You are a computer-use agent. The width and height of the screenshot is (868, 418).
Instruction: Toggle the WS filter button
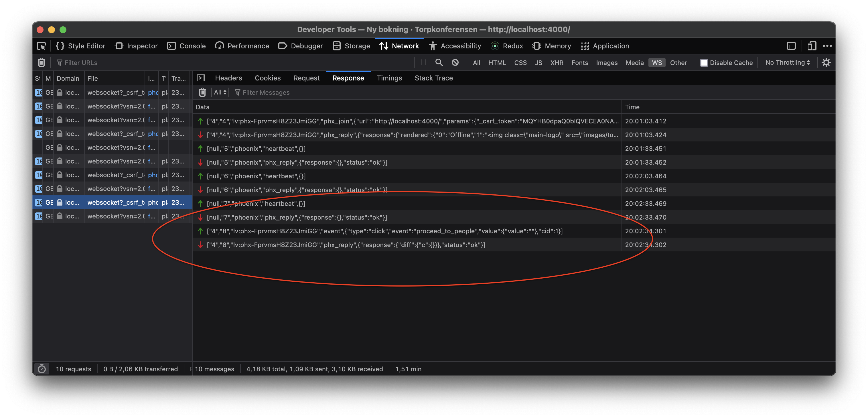(657, 63)
